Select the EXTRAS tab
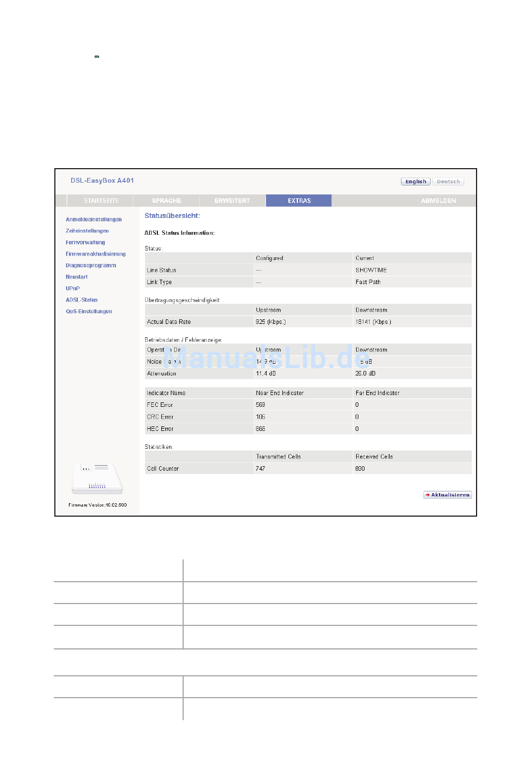The height and width of the screenshot is (775, 532). (x=299, y=201)
